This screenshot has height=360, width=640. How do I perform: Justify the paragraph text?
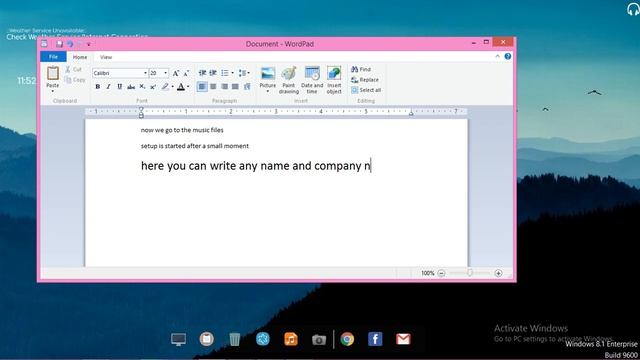[x=235, y=87]
